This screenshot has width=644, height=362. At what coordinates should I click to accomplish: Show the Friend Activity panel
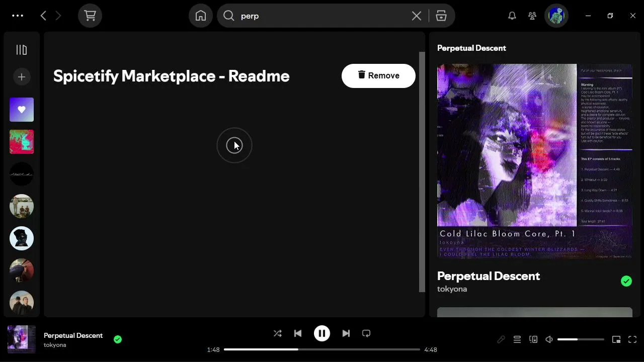coord(532,16)
